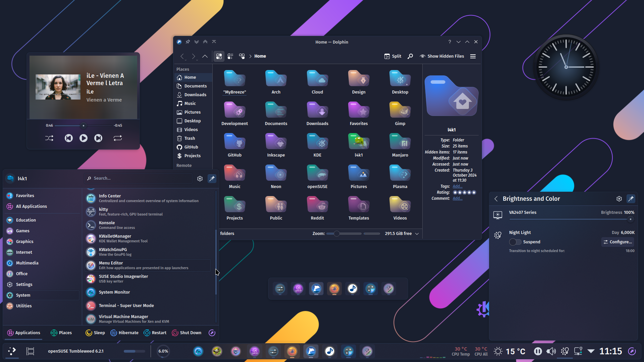Click Shut Down in launcher footer

(186, 333)
